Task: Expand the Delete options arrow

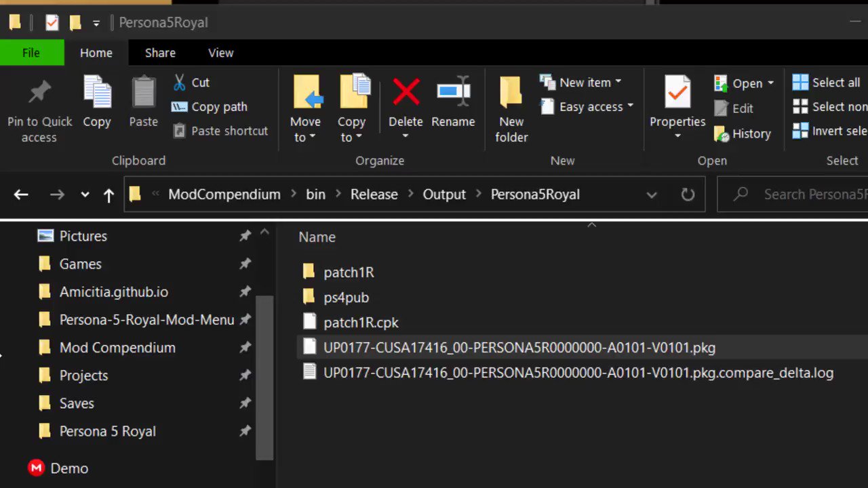Action: point(406,136)
